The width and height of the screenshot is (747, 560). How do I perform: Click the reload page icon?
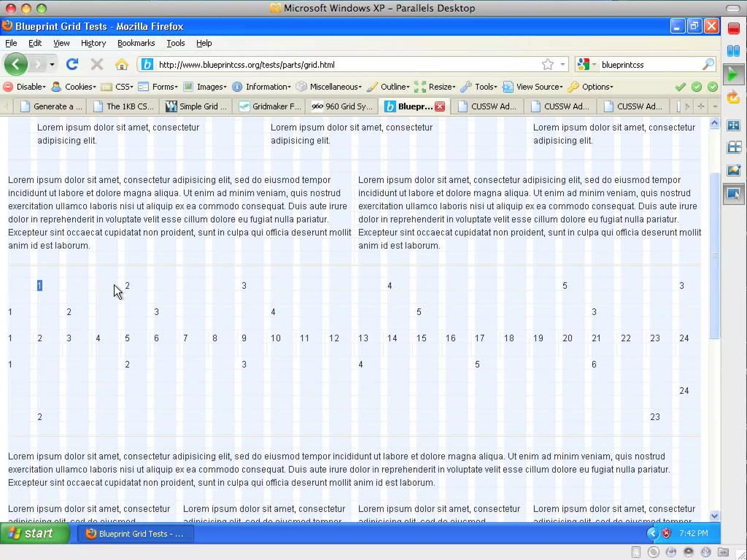tap(72, 65)
